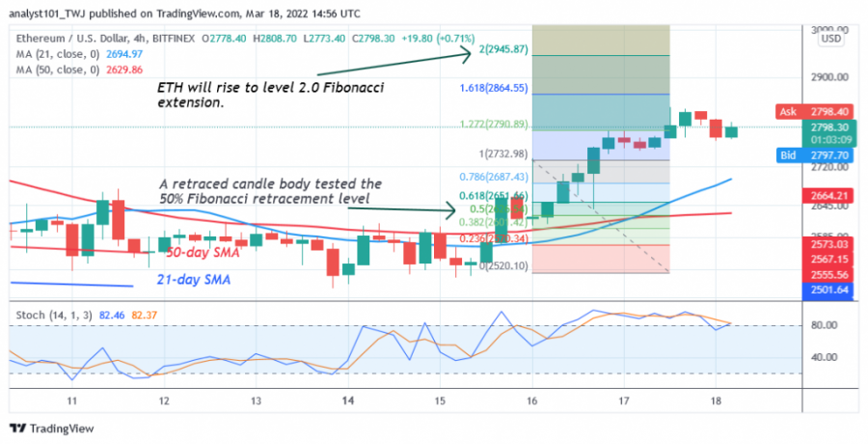Viewport: 868px width, 444px height.
Task: Click the Stoch 40.00 scale label
Action: (824, 357)
